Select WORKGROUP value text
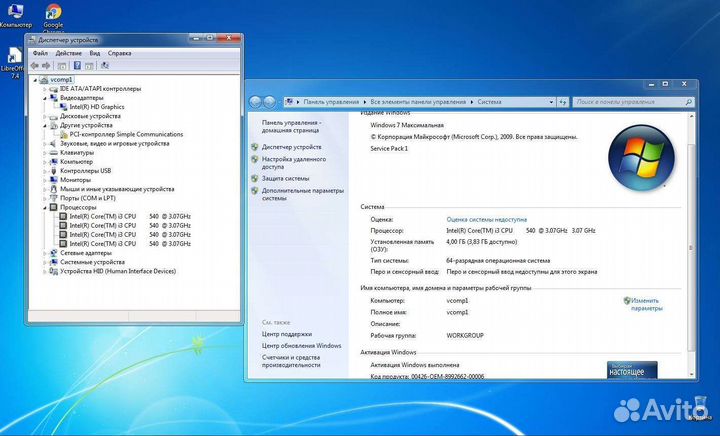 point(465,335)
